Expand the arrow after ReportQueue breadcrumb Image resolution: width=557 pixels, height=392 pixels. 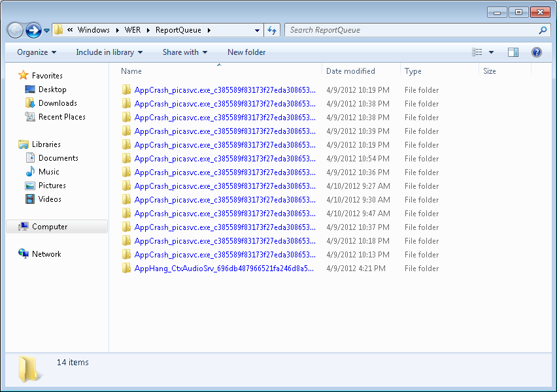209,30
